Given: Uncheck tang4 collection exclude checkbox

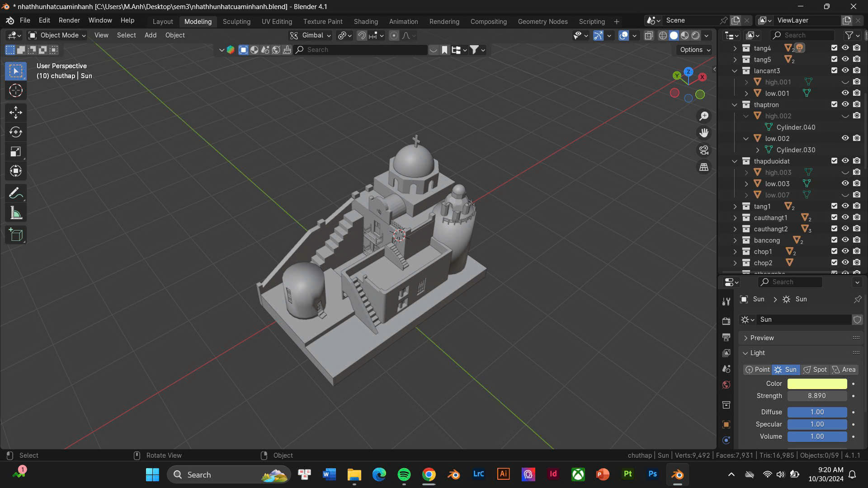Looking at the screenshot, I should 834,48.
